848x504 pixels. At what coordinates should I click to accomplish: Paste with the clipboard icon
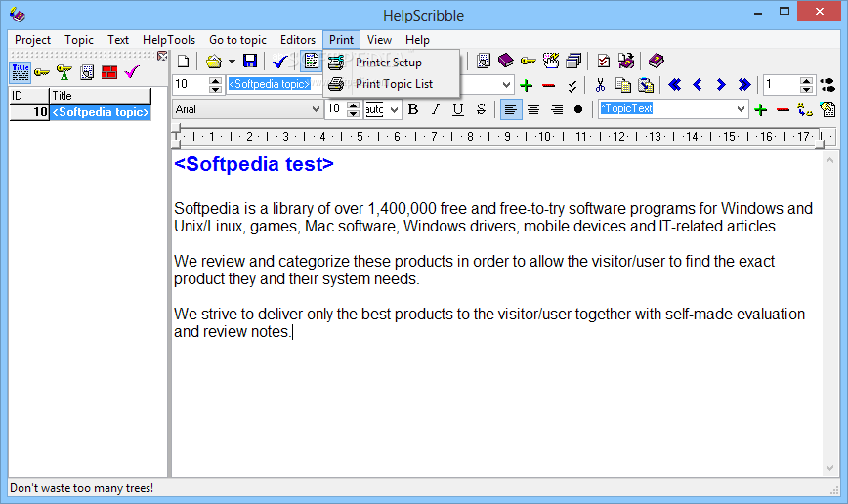tap(646, 85)
